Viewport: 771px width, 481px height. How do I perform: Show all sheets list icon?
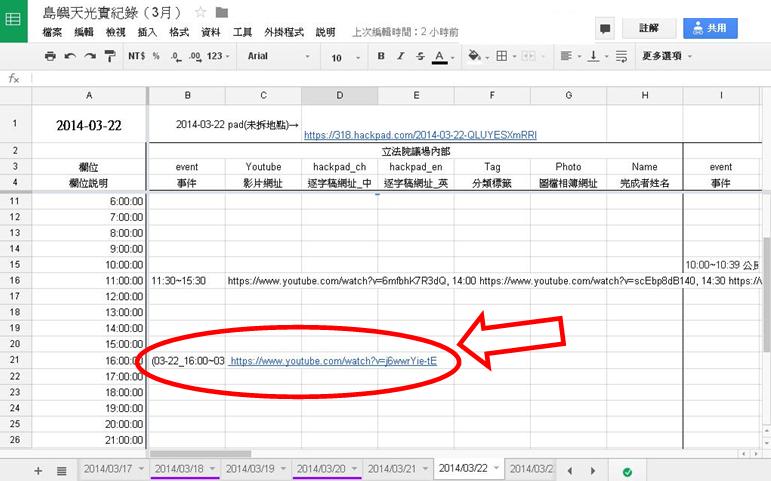(x=61, y=469)
